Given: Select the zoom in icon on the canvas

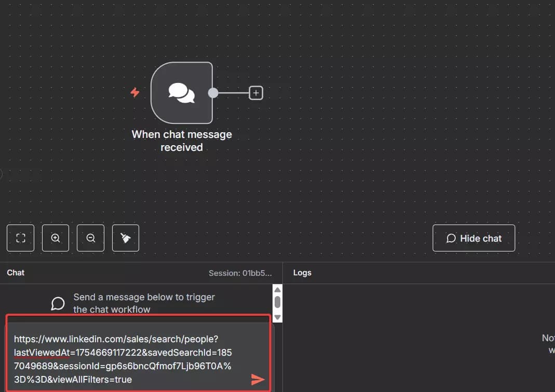Looking at the screenshot, I should click(x=55, y=238).
